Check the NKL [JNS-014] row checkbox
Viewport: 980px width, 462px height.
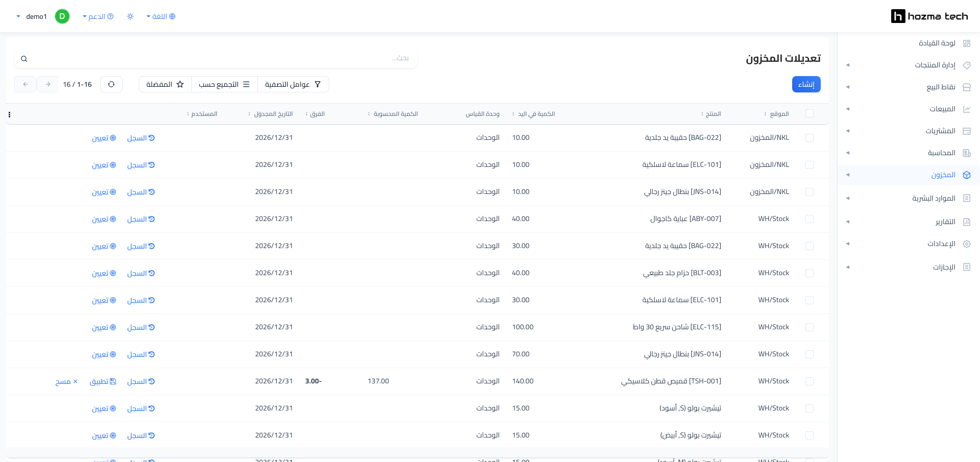[x=810, y=192]
